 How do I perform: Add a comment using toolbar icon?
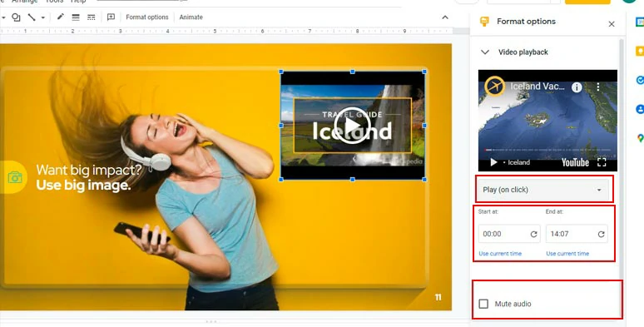(x=111, y=17)
